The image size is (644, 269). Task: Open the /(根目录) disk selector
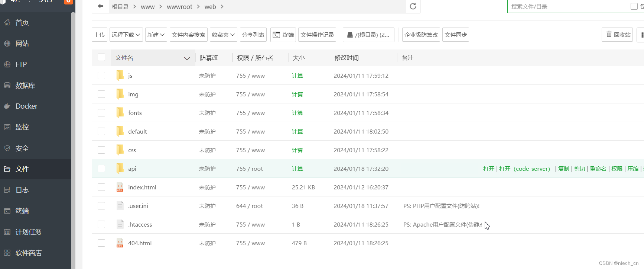click(x=368, y=35)
